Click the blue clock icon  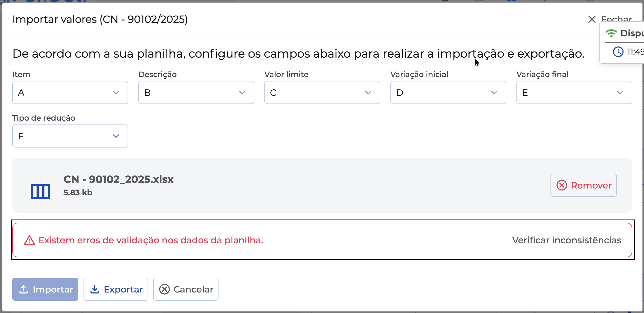[618, 52]
